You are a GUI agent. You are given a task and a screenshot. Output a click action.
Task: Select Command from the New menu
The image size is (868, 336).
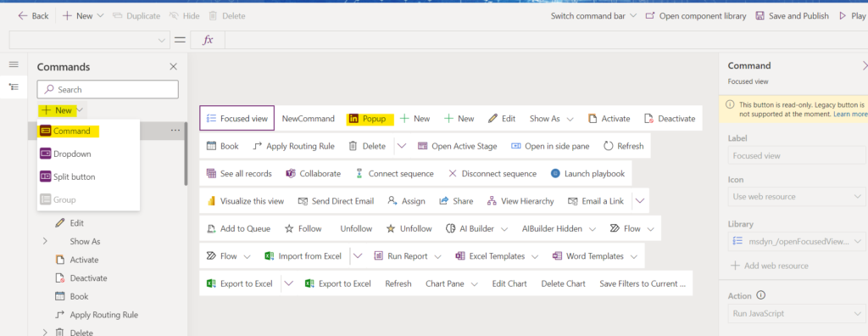click(88, 132)
